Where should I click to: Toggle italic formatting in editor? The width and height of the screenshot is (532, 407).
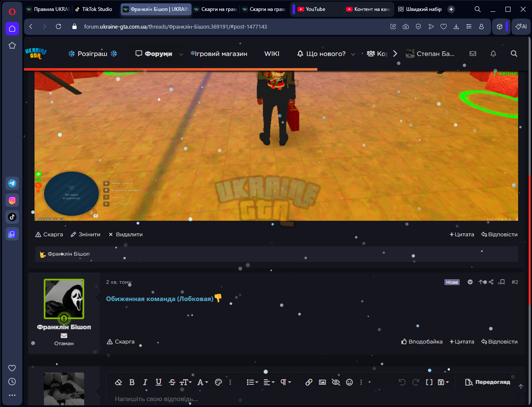pos(145,382)
